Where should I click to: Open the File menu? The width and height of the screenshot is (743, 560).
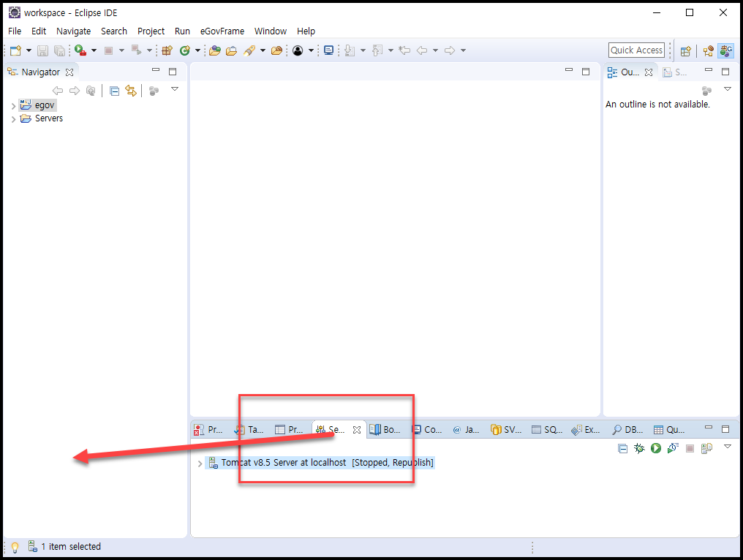click(15, 31)
